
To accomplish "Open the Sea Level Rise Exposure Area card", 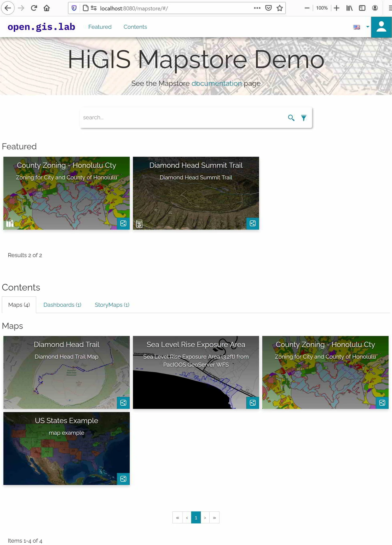I will click(196, 372).
